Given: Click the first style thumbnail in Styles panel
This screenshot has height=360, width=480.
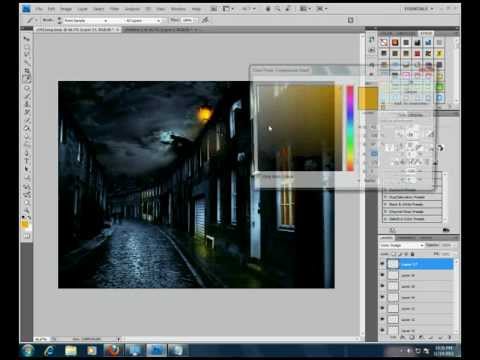Looking at the screenshot, I should (x=384, y=42).
